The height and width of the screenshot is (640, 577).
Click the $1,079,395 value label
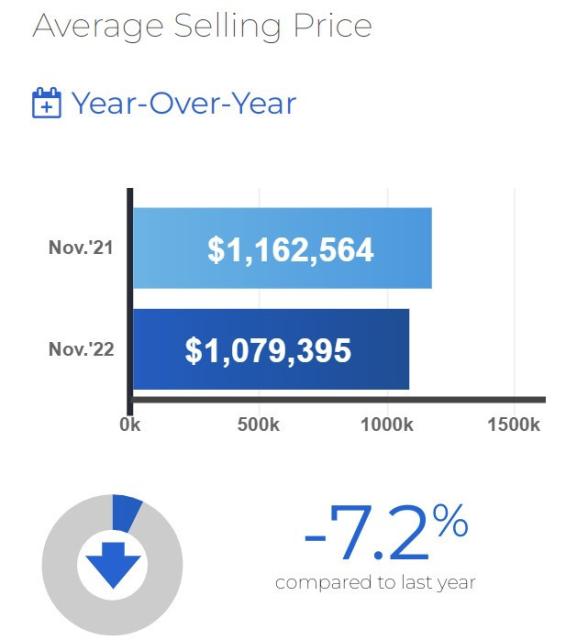click(268, 350)
